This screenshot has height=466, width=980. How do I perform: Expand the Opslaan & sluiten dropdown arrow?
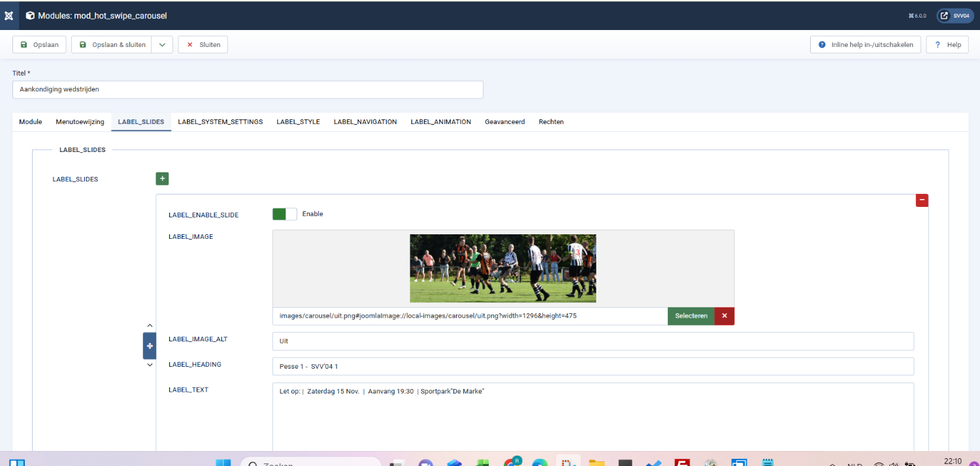tap(162, 45)
